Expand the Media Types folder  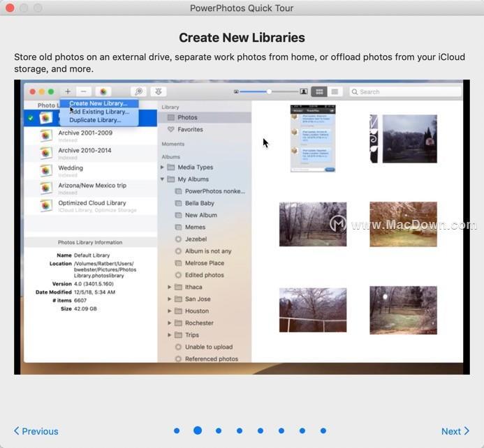coord(162,167)
